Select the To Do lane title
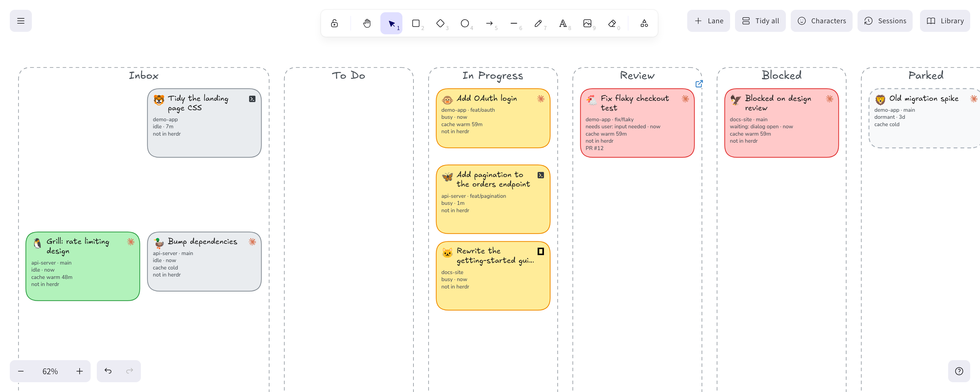 (x=349, y=75)
